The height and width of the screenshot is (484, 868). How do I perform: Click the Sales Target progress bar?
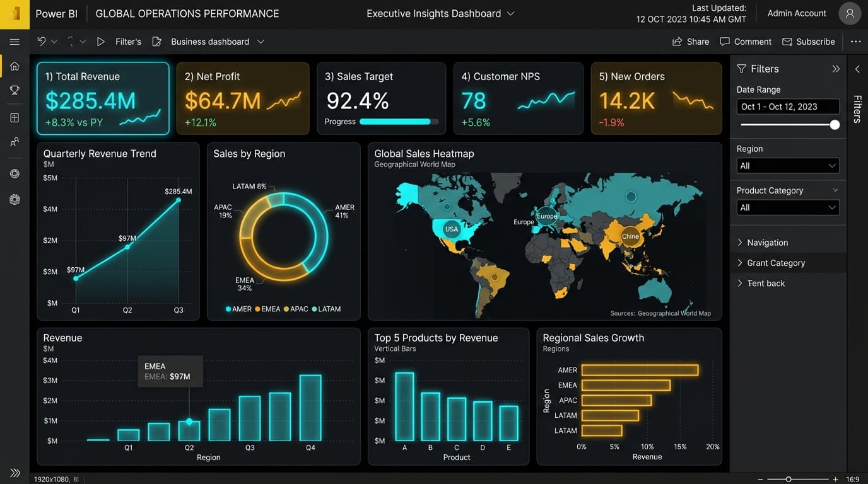399,122
